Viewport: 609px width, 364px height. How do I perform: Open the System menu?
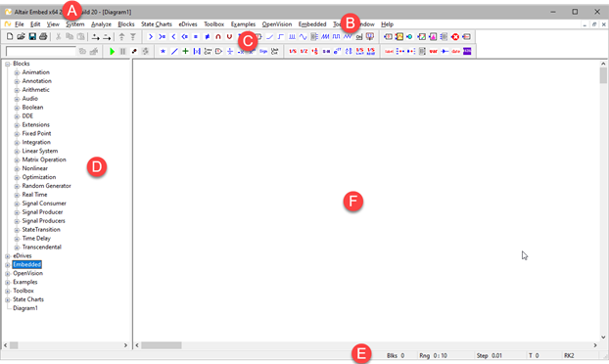(75, 24)
